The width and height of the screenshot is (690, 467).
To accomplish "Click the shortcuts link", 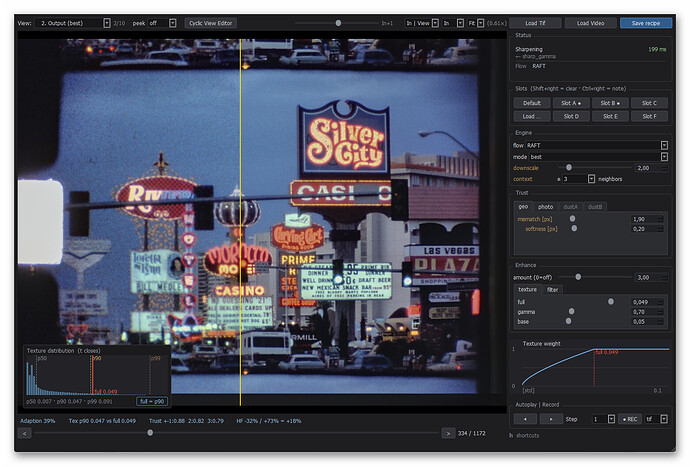I will 527,436.
